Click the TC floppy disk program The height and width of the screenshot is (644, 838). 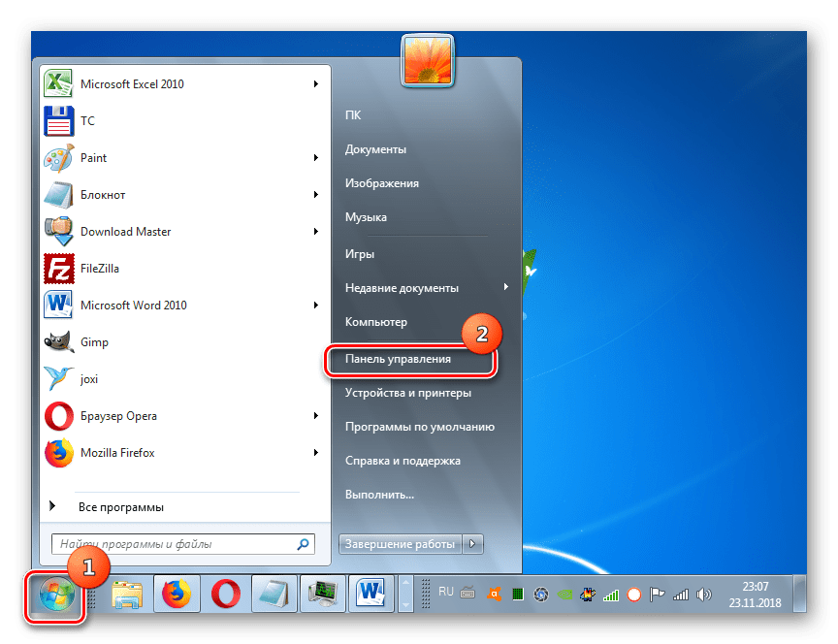pyautogui.click(x=87, y=121)
